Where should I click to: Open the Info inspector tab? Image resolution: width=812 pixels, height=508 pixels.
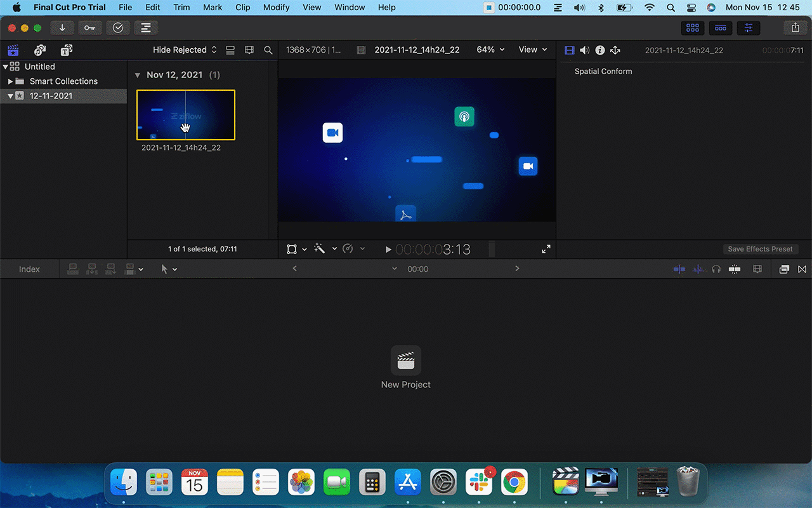tap(599, 50)
